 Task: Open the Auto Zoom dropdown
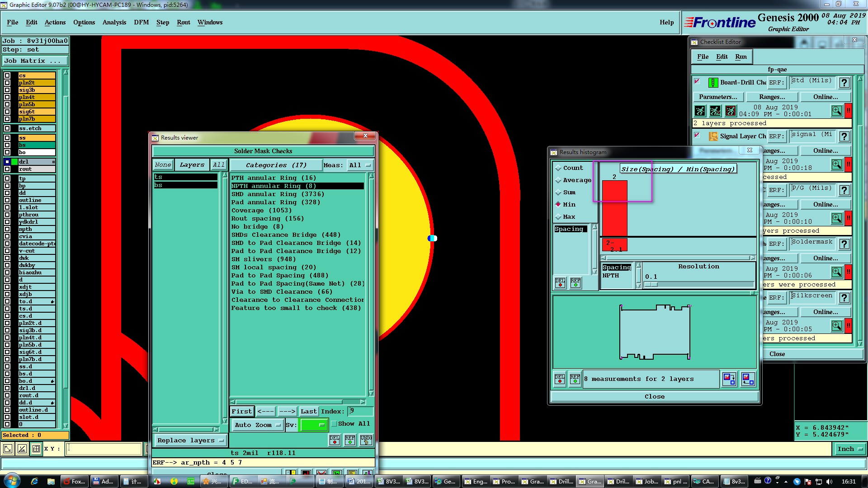point(258,425)
